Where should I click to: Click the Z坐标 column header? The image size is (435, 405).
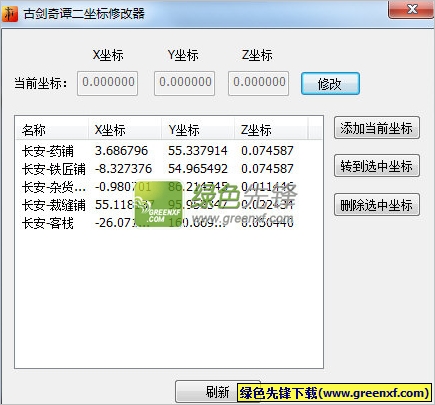[271, 130]
